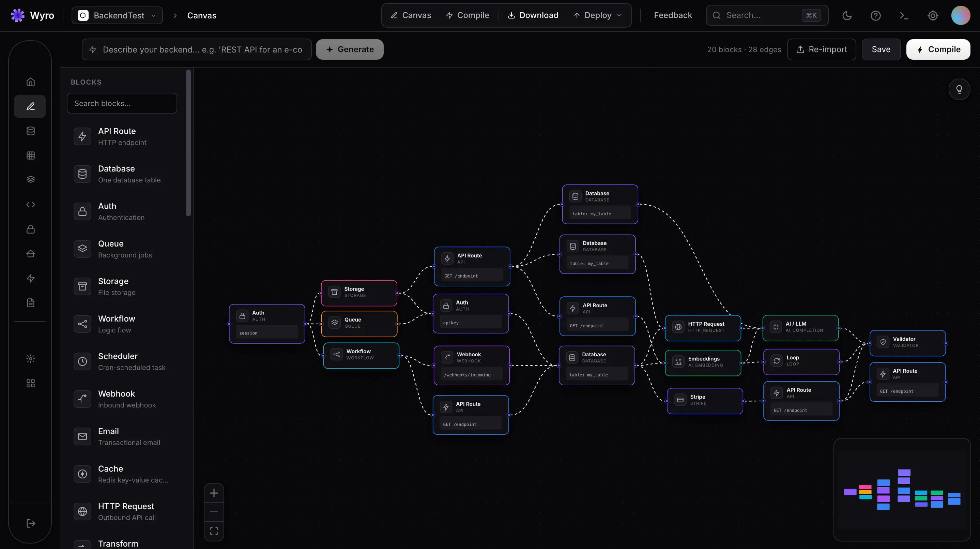Open the lock icon in left sidebar

(x=30, y=229)
